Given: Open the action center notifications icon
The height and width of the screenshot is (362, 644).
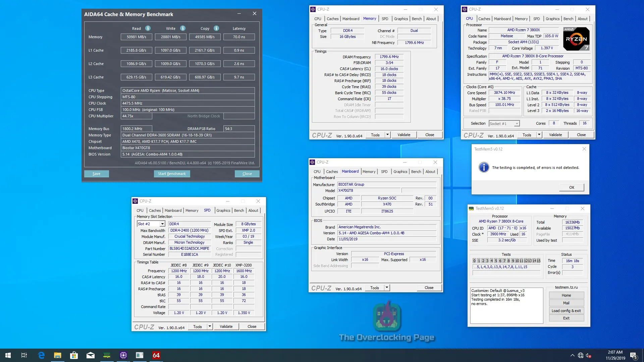Looking at the screenshot, I should (633, 355).
